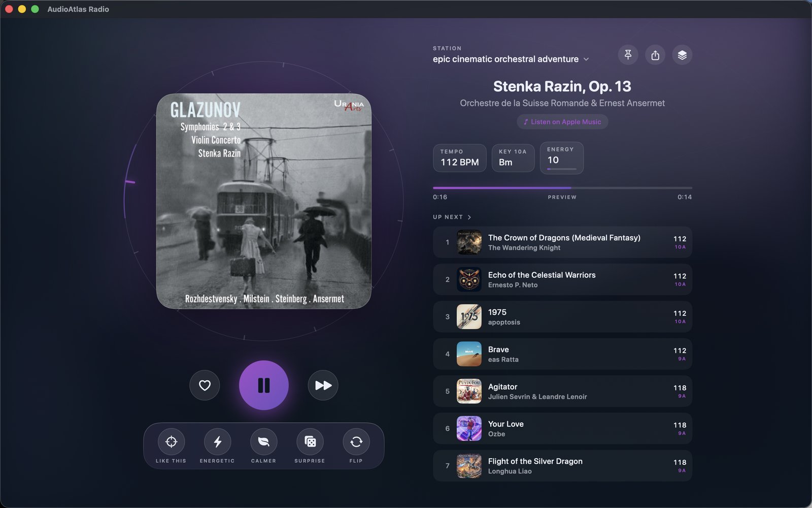Viewport: 812px width, 508px height.
Task: Open the Agitator album artwork thumbnail
Action: pos(469,391)
